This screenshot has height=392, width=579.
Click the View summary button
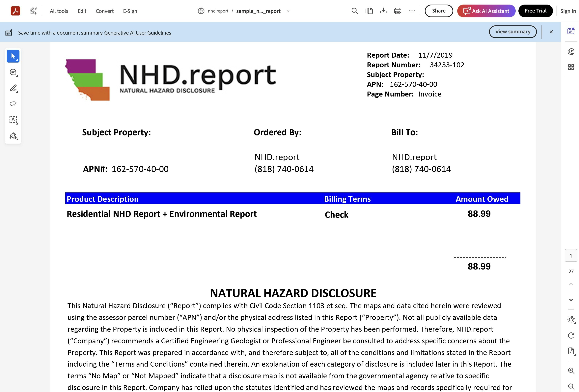pos(513,32)
